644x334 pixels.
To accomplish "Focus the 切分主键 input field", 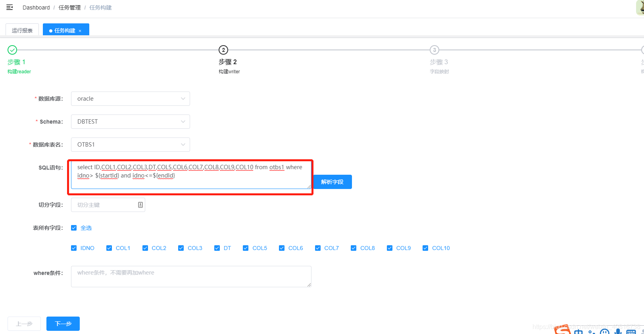I will tap(108, 205).
